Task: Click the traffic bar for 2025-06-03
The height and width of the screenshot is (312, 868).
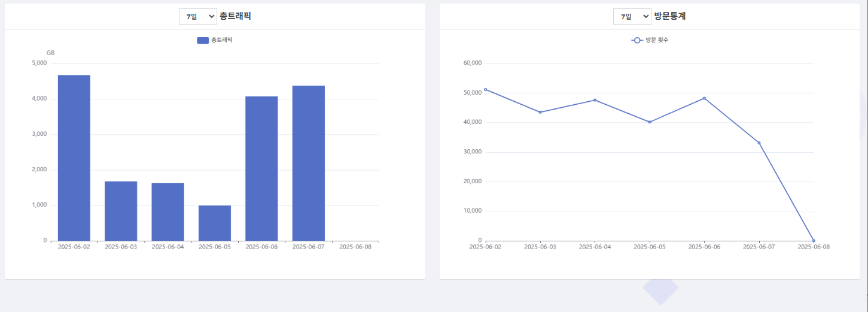Action: [121, 211]
